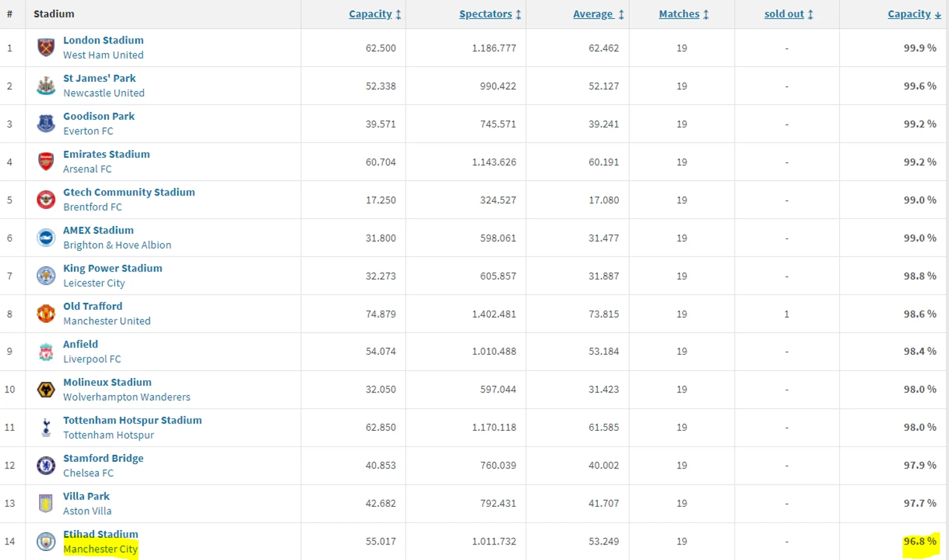Click the Leicester City crest icon
949x560 pixels.
(45, 275)
